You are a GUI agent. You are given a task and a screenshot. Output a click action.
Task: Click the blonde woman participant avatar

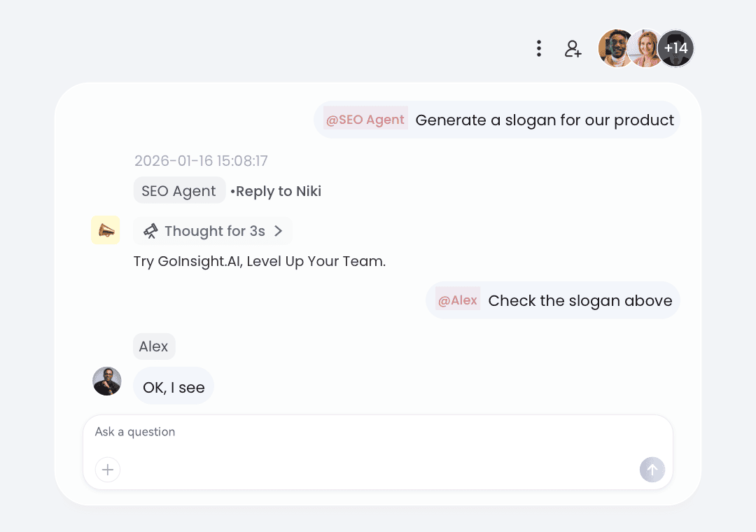pyautogui.click(x=647, y=48)
